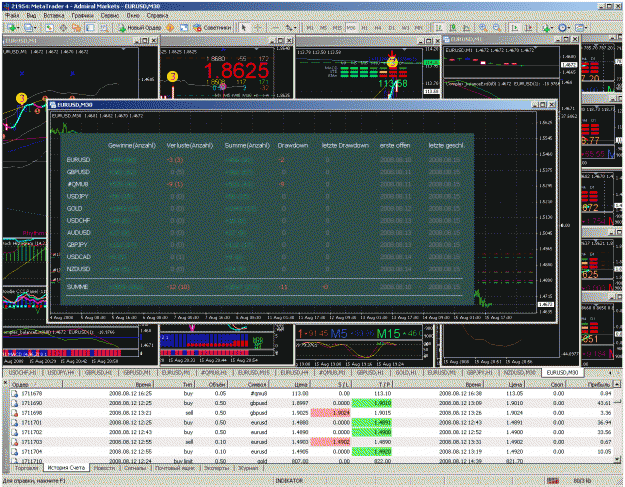Open the Графики menu

click(83, 15)
